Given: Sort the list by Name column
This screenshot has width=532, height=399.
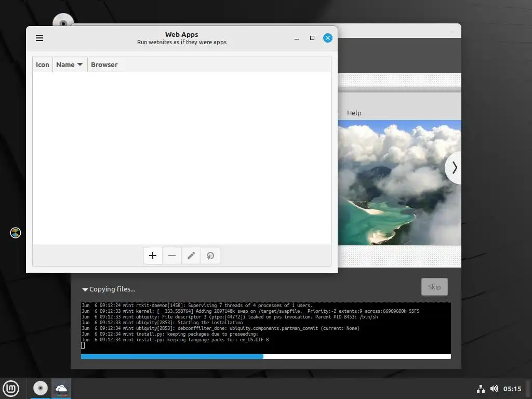Looking at the screenshot, I should [70, 64].
